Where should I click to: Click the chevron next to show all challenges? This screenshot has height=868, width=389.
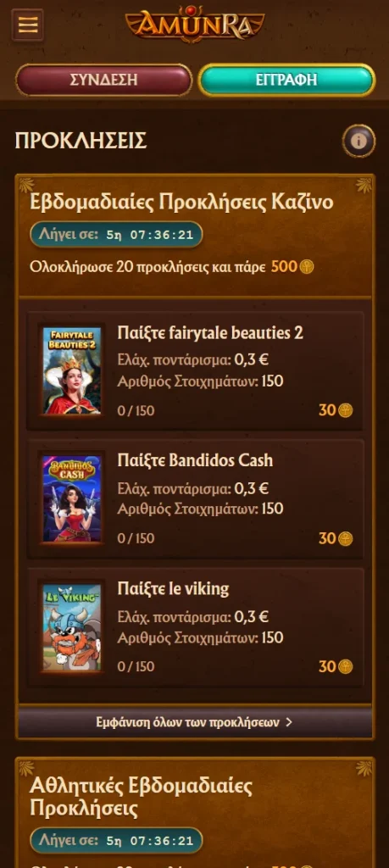(289, 722)
